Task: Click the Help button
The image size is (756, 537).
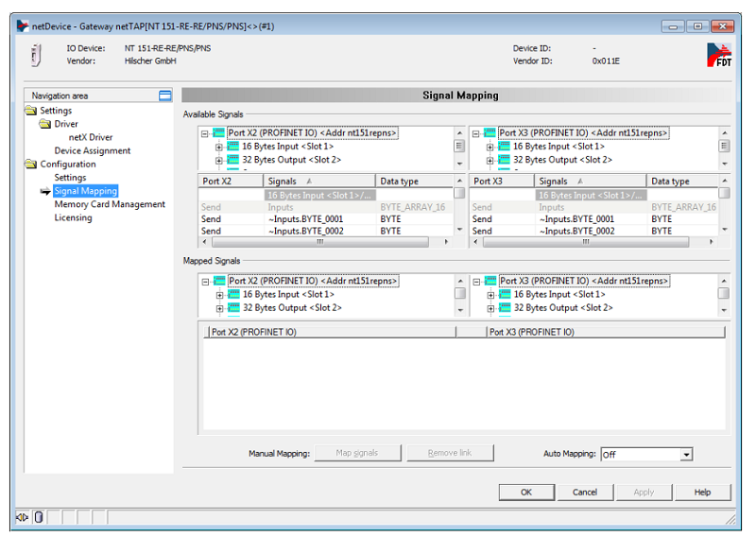Action: pos(702,493)
